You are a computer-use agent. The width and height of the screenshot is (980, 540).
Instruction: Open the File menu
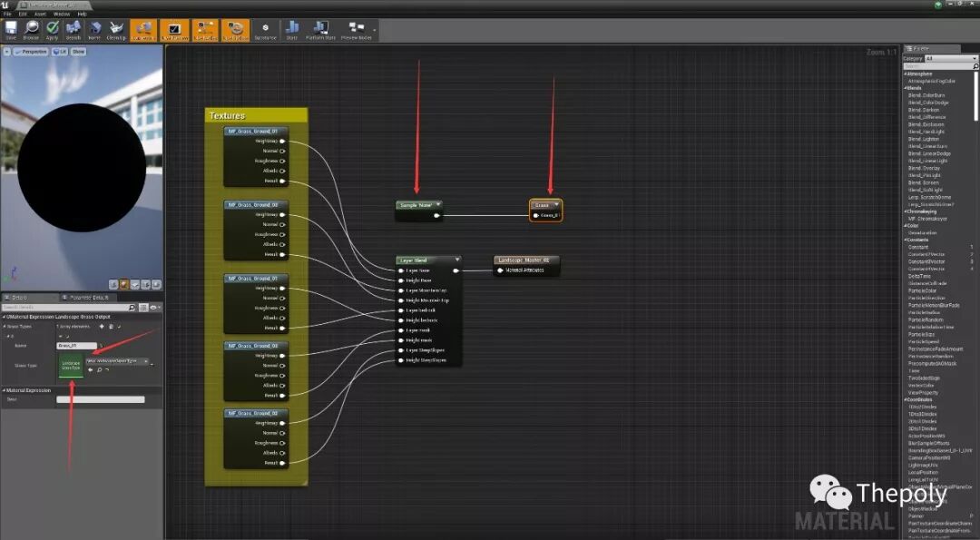coord(7,14)
